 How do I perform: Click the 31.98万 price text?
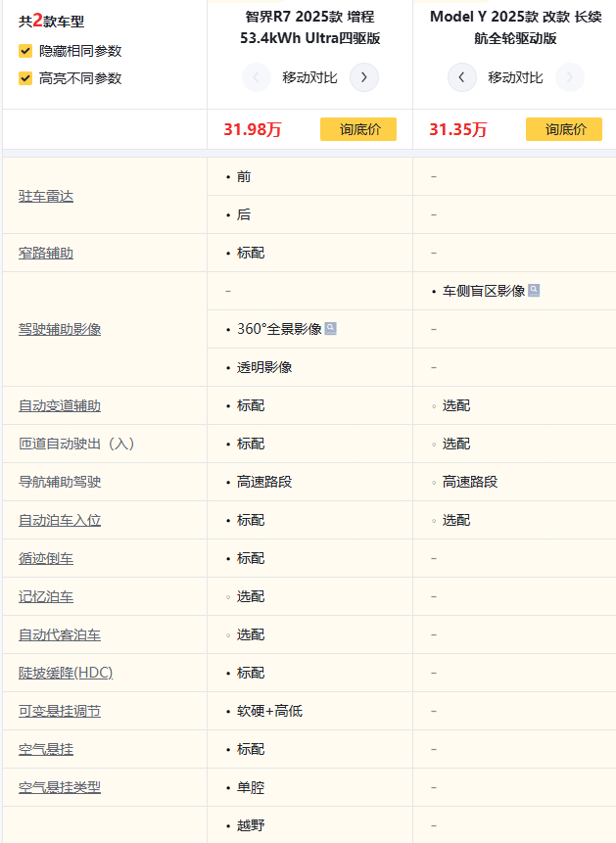click(x=253, y=129)
